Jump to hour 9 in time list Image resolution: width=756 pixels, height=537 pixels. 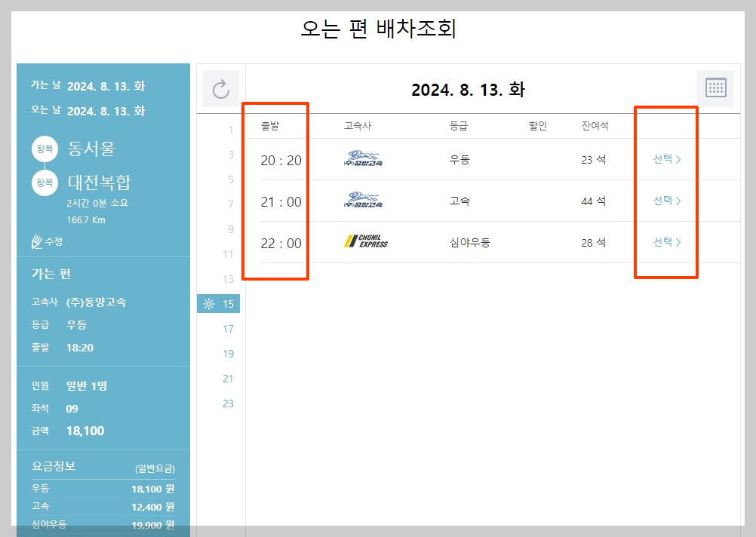(x=230, y=229)
